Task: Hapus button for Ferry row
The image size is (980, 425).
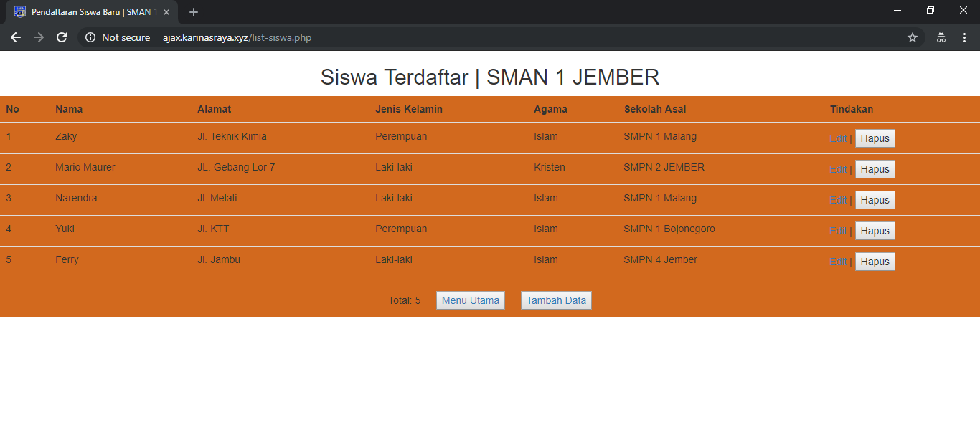Action: pos(875,262)
